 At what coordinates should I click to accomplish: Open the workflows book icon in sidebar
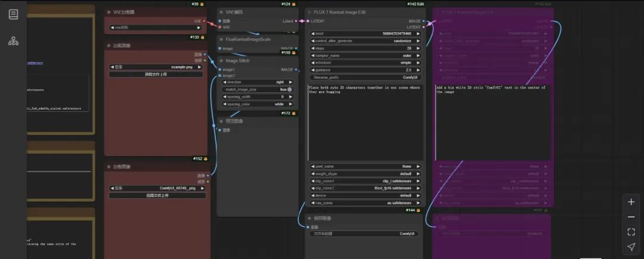pyautogui.click(x=13, y=14)
